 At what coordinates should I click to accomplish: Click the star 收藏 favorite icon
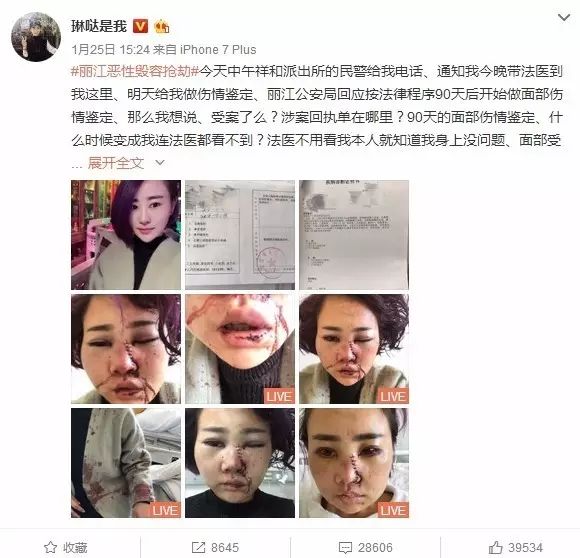pyautogui.click(x=50, y=547)
